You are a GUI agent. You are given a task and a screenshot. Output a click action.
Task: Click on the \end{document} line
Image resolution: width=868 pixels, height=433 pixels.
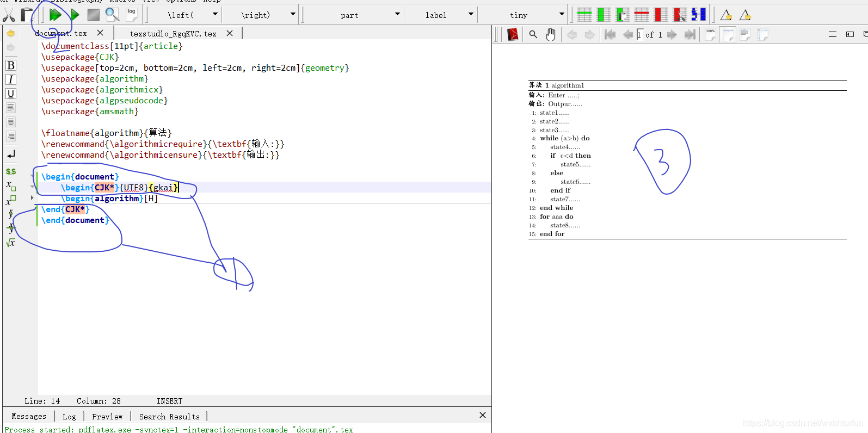pyautogui.click(x=75, y=220)
